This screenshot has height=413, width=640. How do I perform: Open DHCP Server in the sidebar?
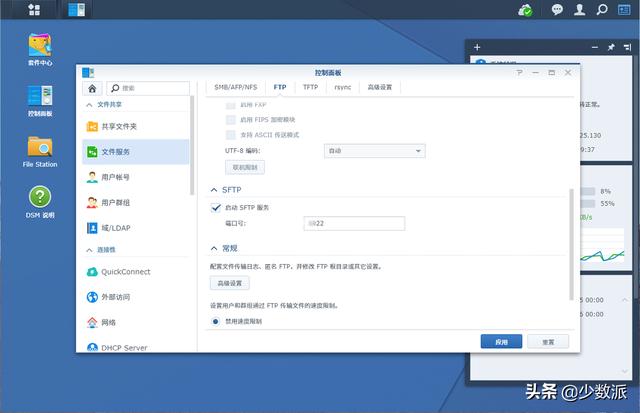pos(136,347)
